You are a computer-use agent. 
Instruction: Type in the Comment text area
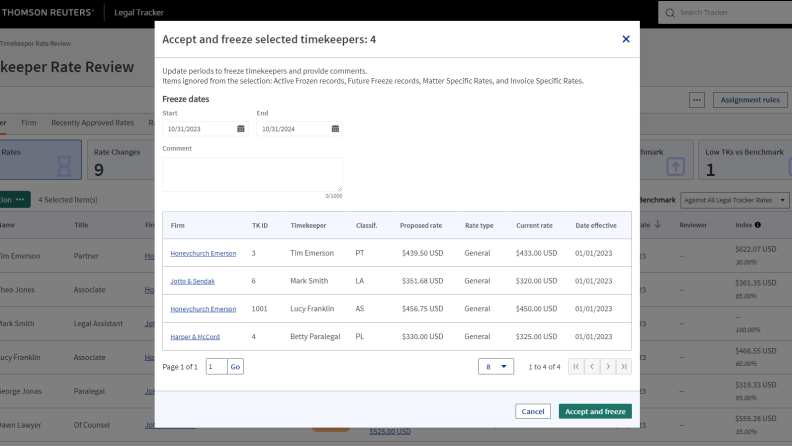point(252,174)
